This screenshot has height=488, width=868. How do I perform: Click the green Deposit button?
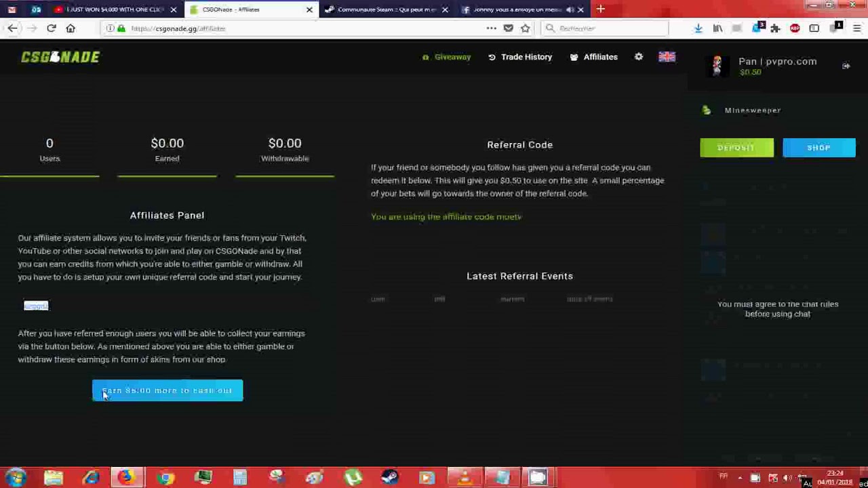point(736,148)
